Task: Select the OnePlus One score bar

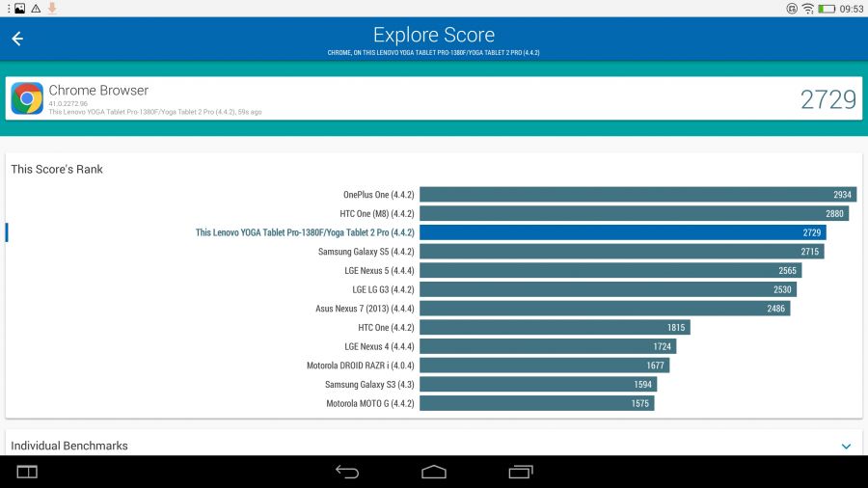Action: click(x=637, y=195)
